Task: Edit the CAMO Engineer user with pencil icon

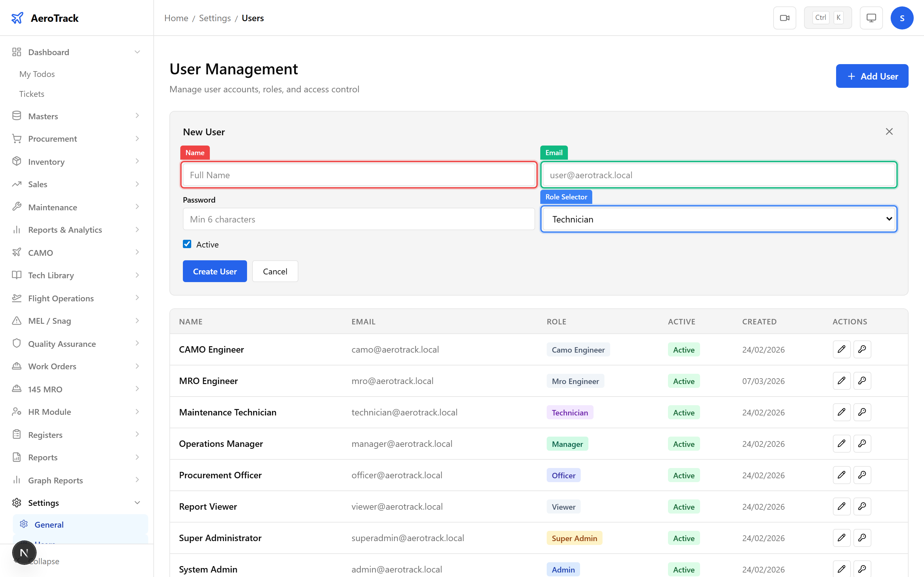Action: click(842, 349)
